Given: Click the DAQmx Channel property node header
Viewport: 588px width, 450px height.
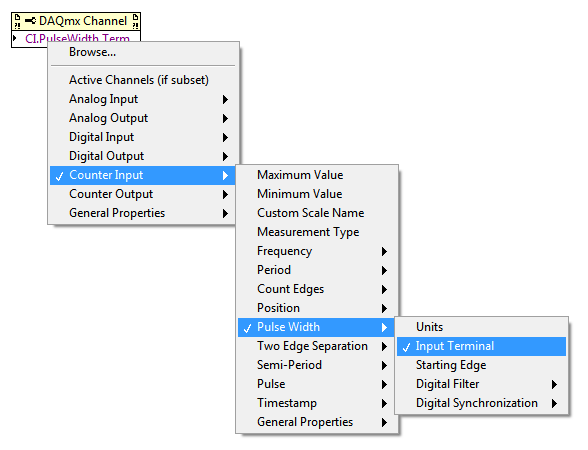Looking at the screenshot, I should pyautogui.click(x=76, y=21).
